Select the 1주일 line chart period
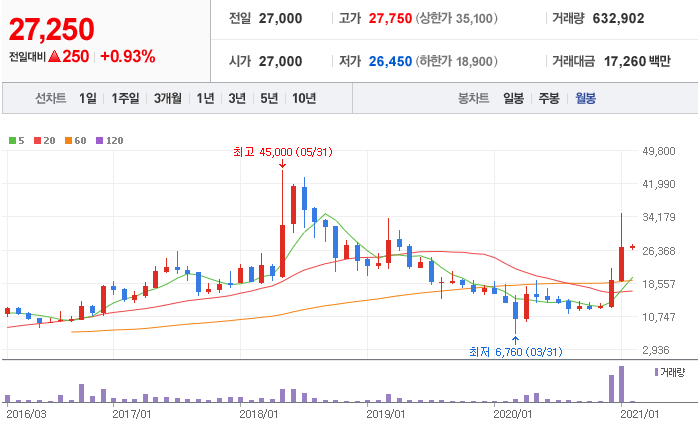 point(125,98)
